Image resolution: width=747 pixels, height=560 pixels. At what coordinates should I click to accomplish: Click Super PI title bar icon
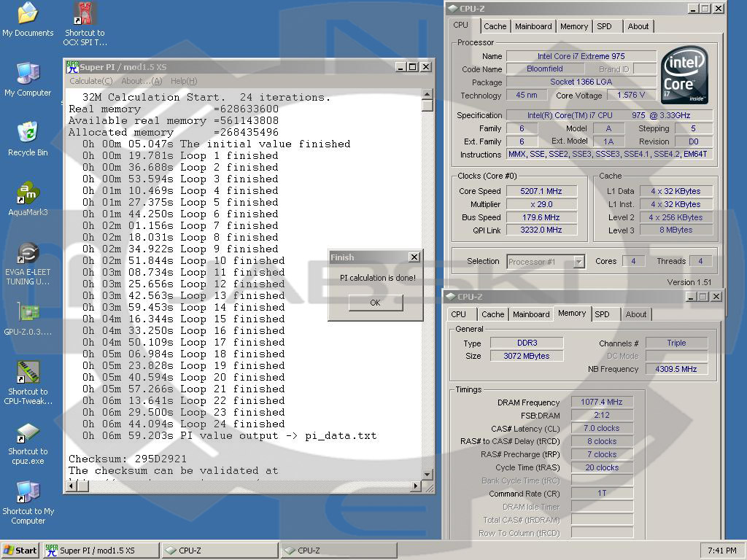(72, 67)
